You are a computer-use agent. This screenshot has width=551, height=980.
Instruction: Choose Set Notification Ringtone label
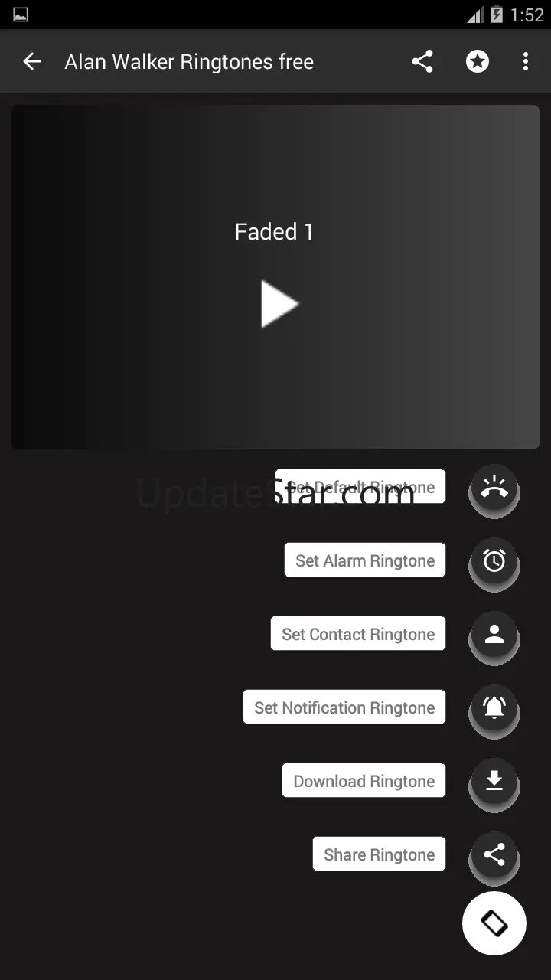point(344,707)
